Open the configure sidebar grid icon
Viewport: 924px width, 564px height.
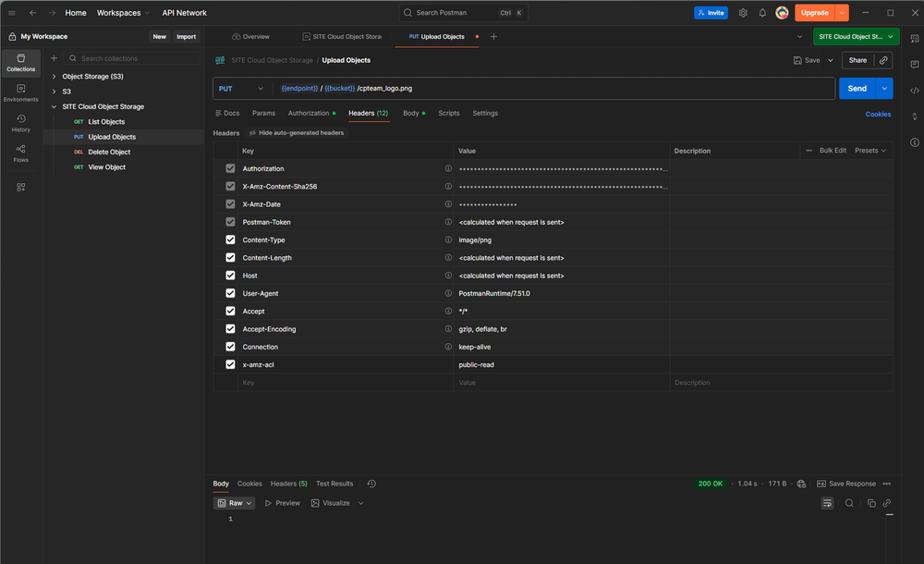click(x=20, y=187)
